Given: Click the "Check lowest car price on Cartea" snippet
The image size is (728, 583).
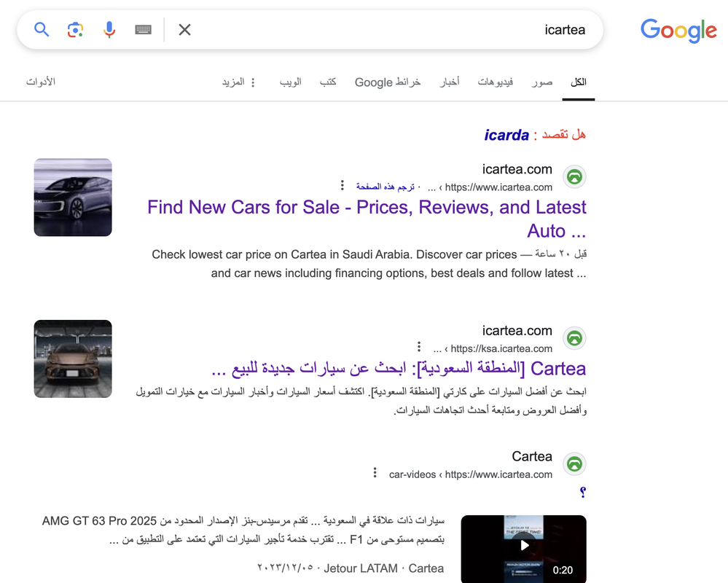Looking at the screenshot, I should pos(369,264).
